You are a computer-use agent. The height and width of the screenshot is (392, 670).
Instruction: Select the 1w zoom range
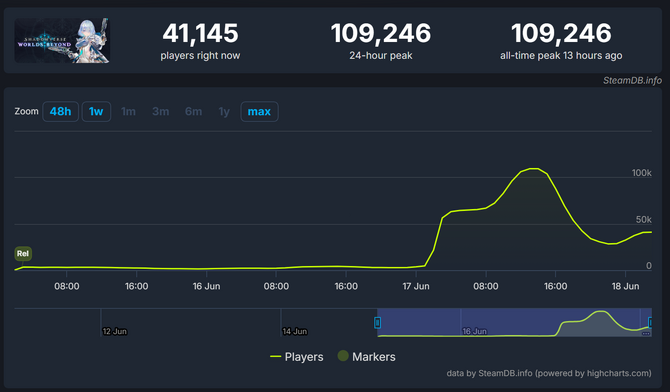(96, 112)
